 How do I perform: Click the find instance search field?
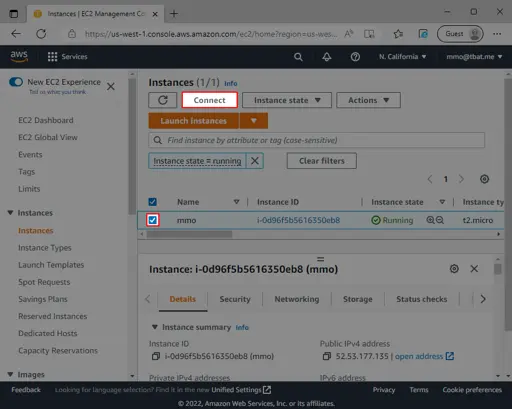(x=316, y=140)
